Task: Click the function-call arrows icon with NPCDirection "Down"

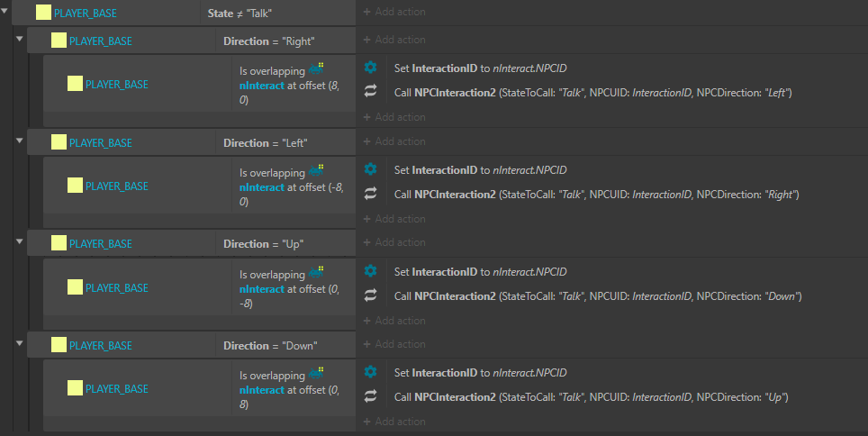Action: [370, 295]
